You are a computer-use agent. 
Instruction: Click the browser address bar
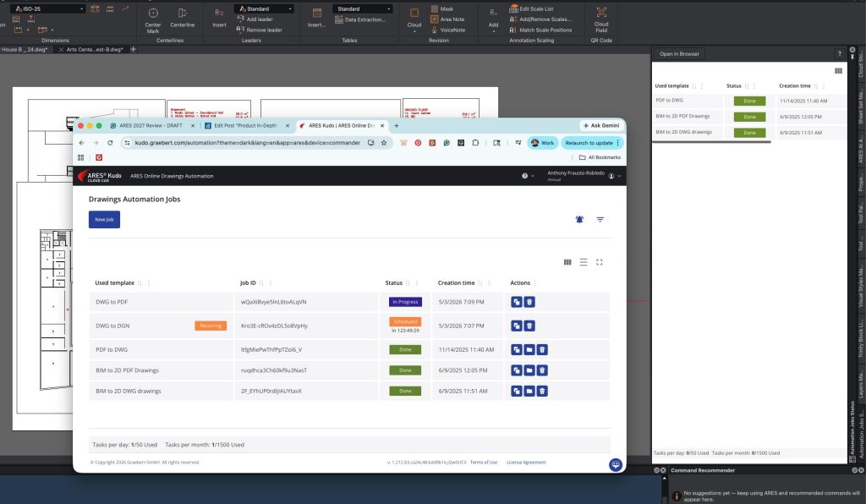tap(248, 143)
